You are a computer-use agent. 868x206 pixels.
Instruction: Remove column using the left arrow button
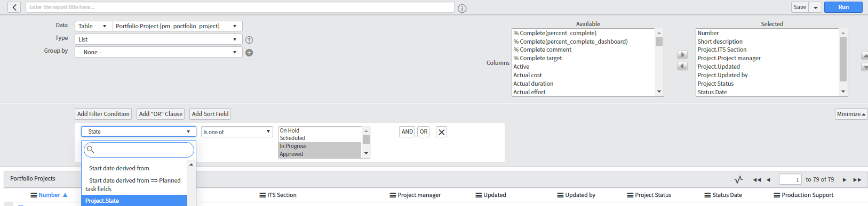[682, 66]
